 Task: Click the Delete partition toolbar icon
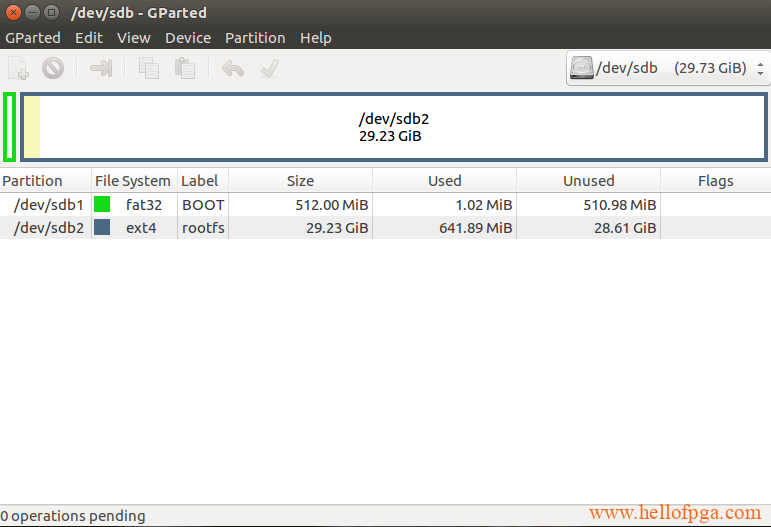tap(53, 68)
